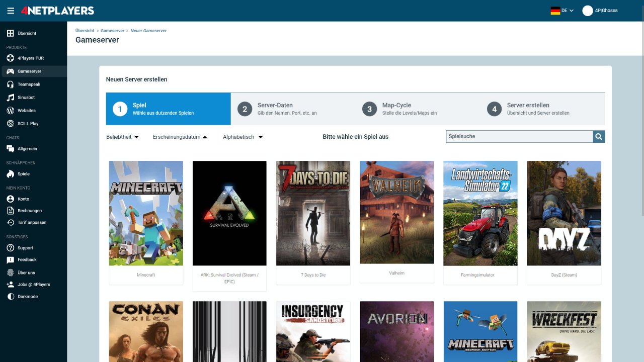
Task: Select step 3 Map-Cycle tab
Action: (x=418, y=109)
